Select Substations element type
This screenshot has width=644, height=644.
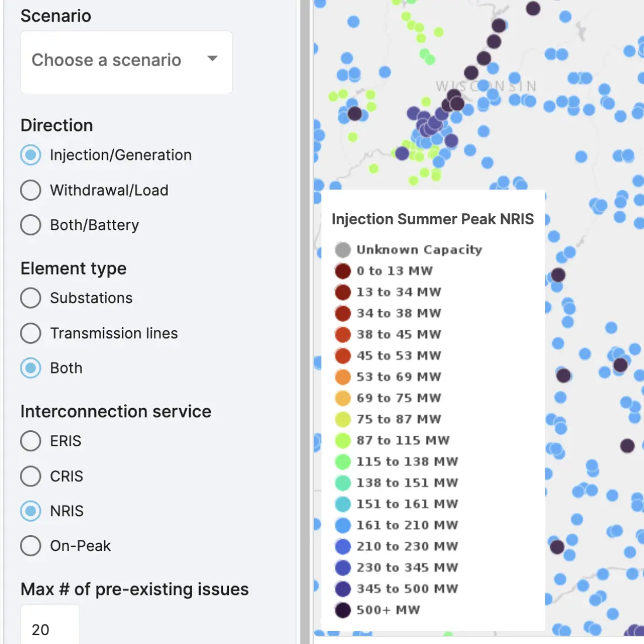coord(30,298)
